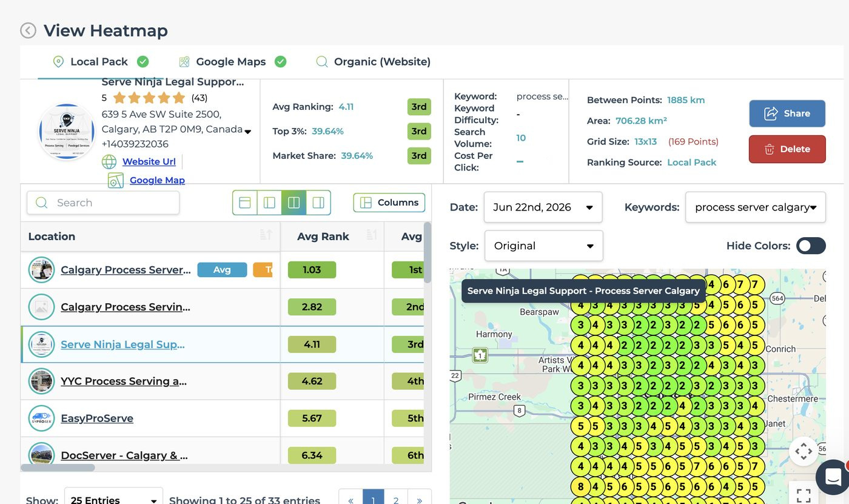Open DocServer - Calgary & … listing
This screenshot has height=504, width=849.
point(124,455)
